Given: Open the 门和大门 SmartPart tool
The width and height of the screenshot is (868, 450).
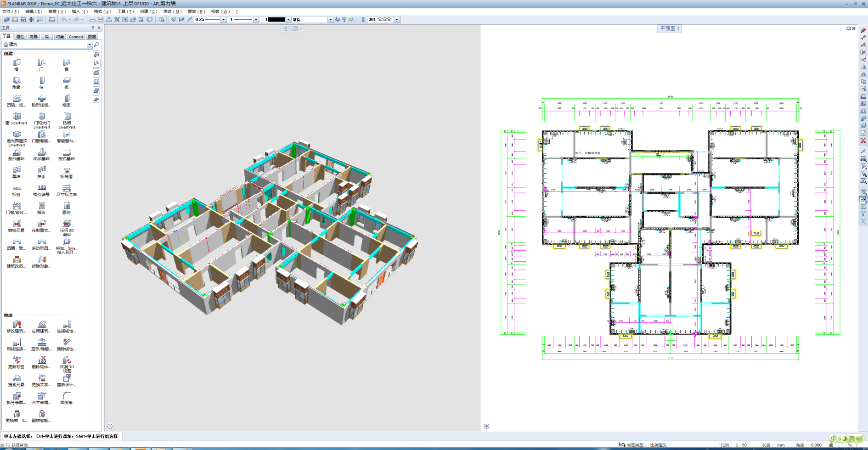Looking at the screenshot, I should pyautogui.click(x=41, y=121).
